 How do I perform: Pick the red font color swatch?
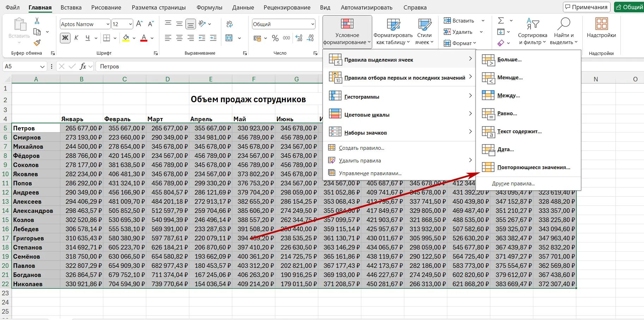tap(143, 41)
